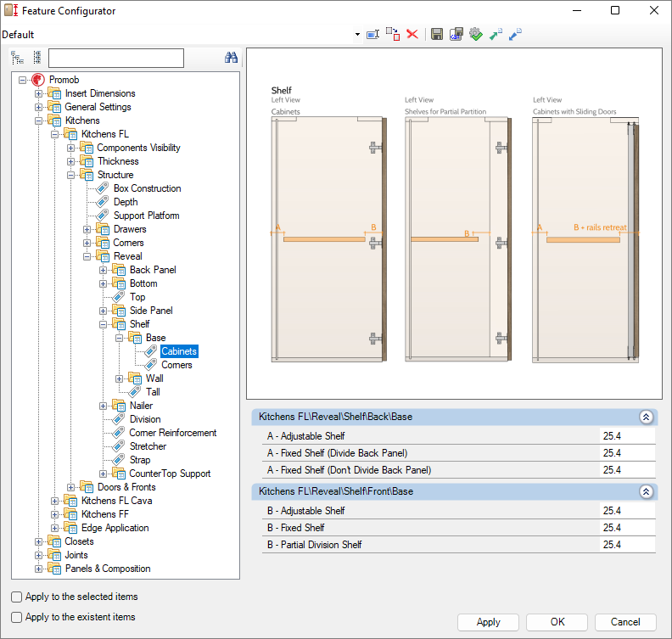Select Doors & Fronts in the tree
The width and height of the screenshot is (672, 639).
coord(126,487)
